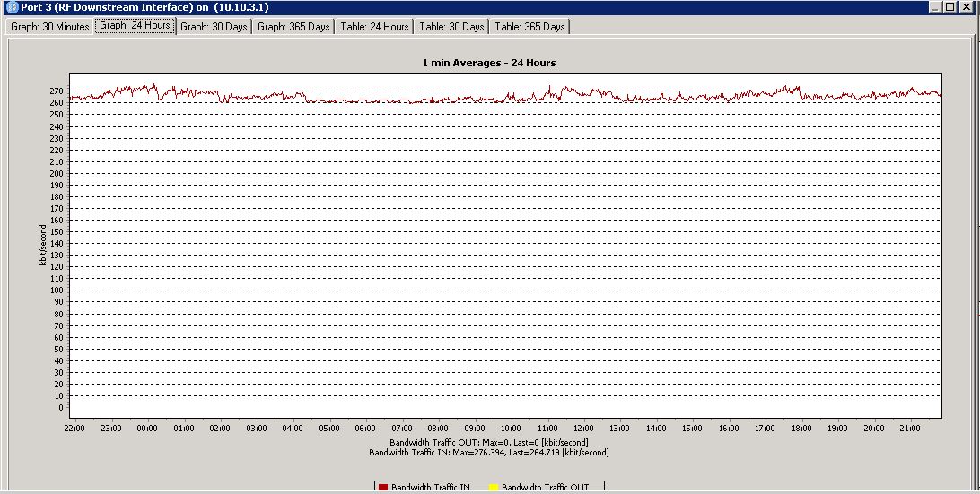Click the Bandwidth Traffic IN legend label

(x=431, y=488)
